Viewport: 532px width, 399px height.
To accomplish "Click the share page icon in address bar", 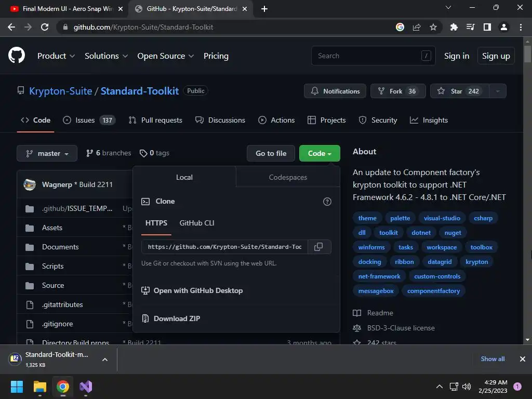I will 417,27.
